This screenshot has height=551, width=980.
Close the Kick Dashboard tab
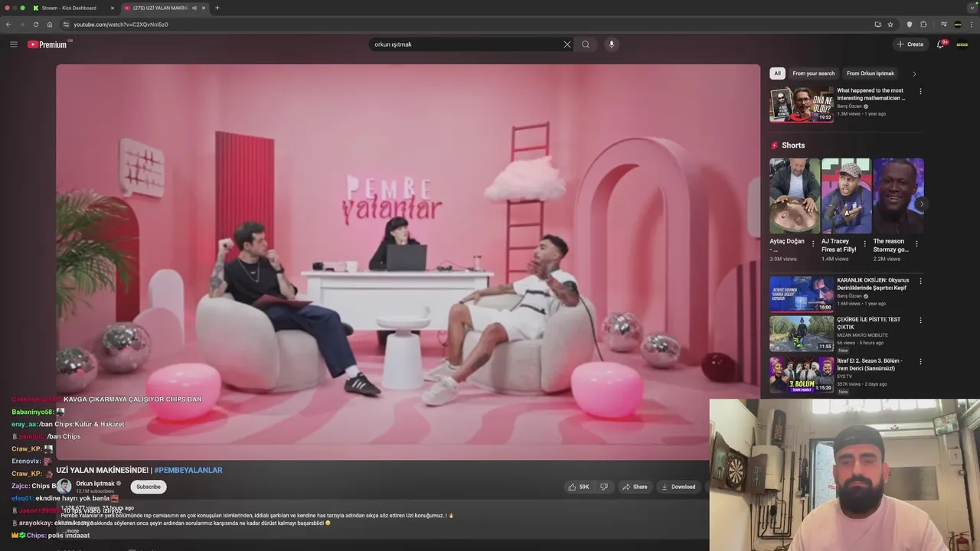pyautogui.click(x=113, y=8)
